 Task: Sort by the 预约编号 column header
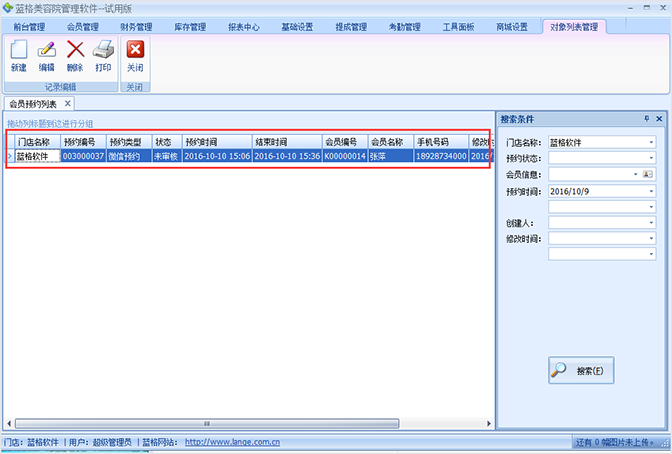pos(83,142)
